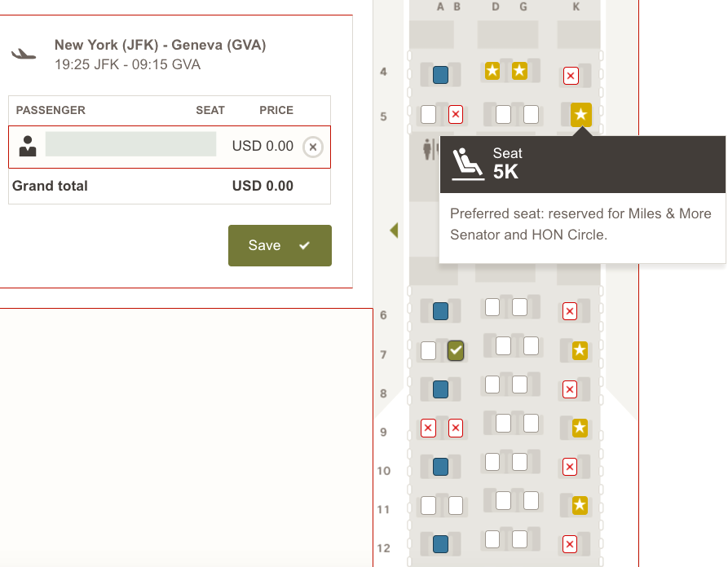Select the blue seat in row 12

440,544
